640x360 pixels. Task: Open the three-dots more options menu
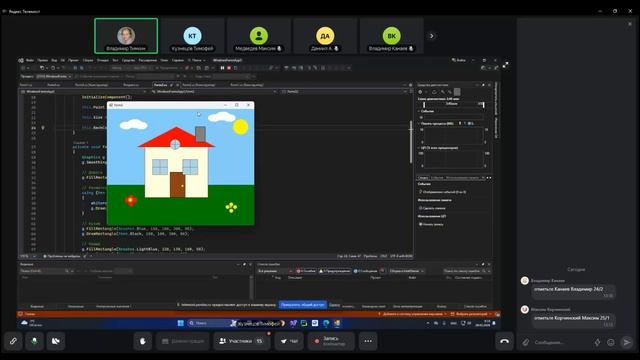click(368, 341)
